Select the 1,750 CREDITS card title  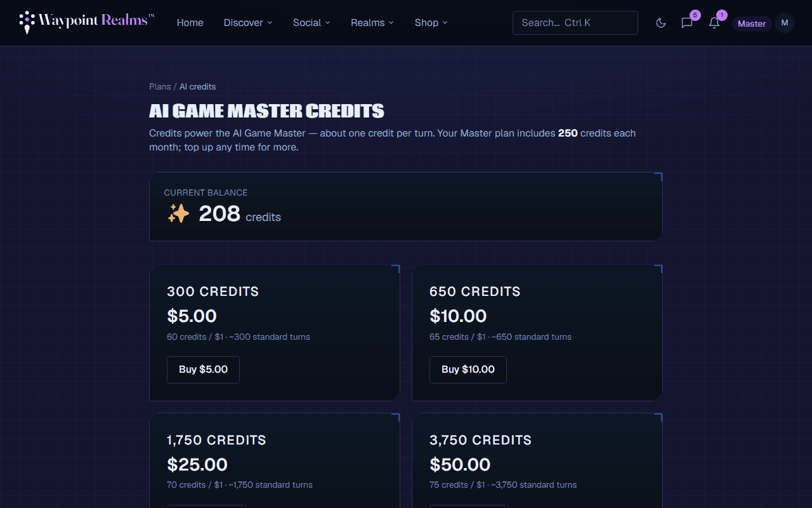click(x=216, y=440)
